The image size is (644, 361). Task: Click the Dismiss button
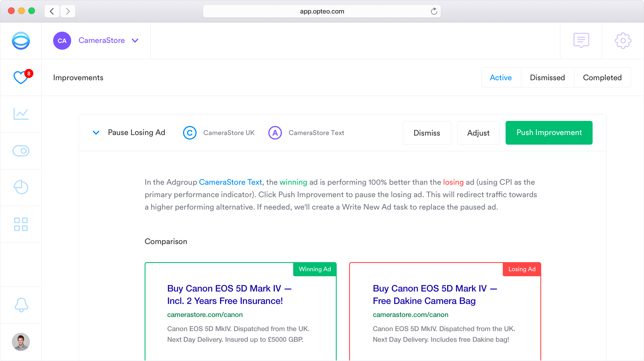pyautogui.click(x=427, y=133)
